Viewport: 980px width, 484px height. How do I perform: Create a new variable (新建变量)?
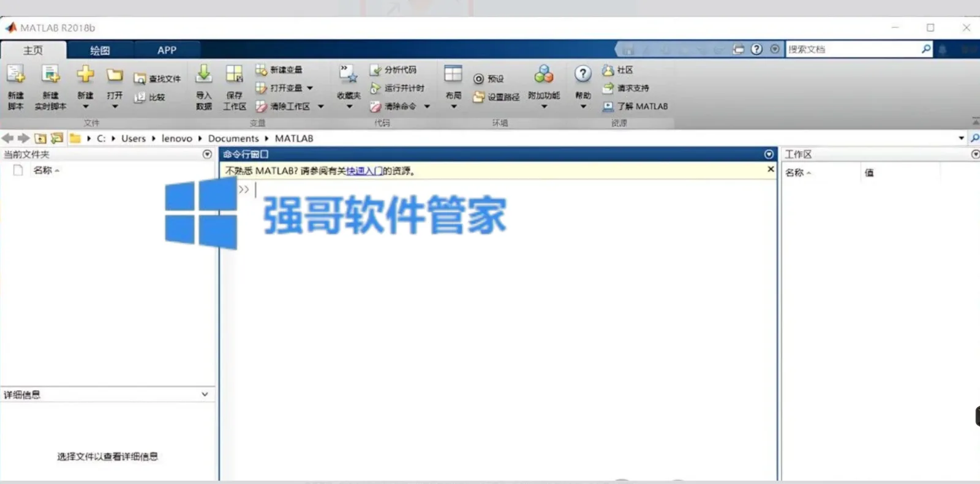pos(279,70)
